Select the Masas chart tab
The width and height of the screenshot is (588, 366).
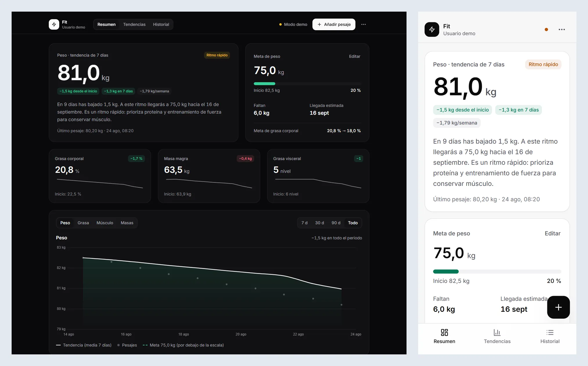pos(127,223)
